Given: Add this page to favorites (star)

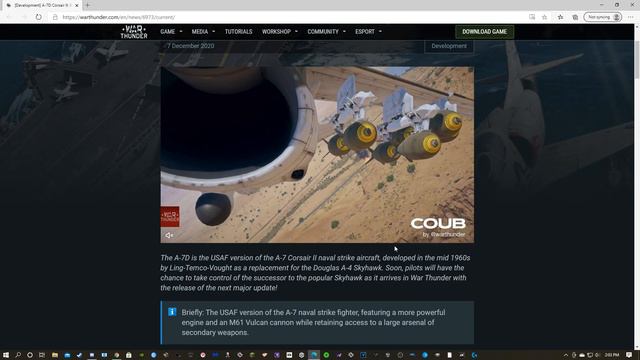Looking at the screenshot, I should coord(544,17).
